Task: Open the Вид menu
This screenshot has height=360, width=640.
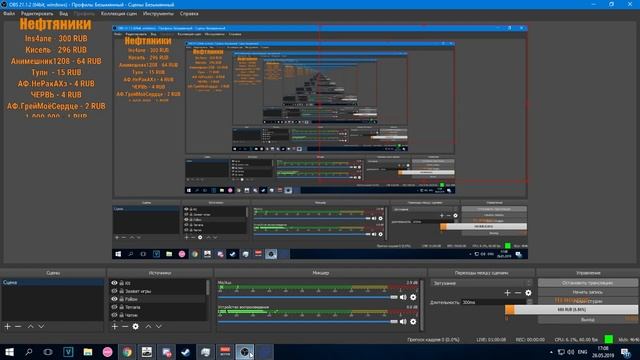Action: (x=64, y=13)
